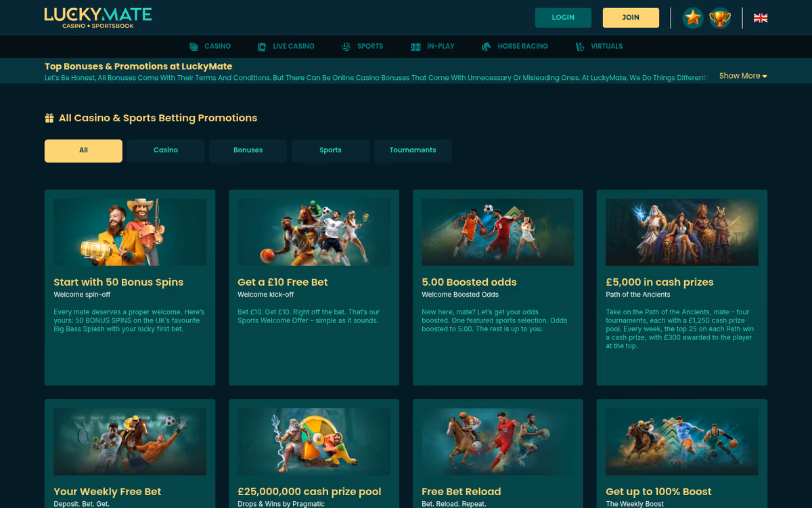812x508 pixels.
Task: Open VIRTUALS in the nav bar
Action: tap(606, 46)
